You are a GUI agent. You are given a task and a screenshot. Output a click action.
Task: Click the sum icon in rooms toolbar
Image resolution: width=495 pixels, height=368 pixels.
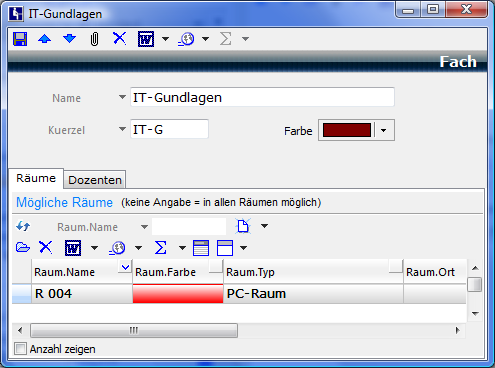point(161,248)
